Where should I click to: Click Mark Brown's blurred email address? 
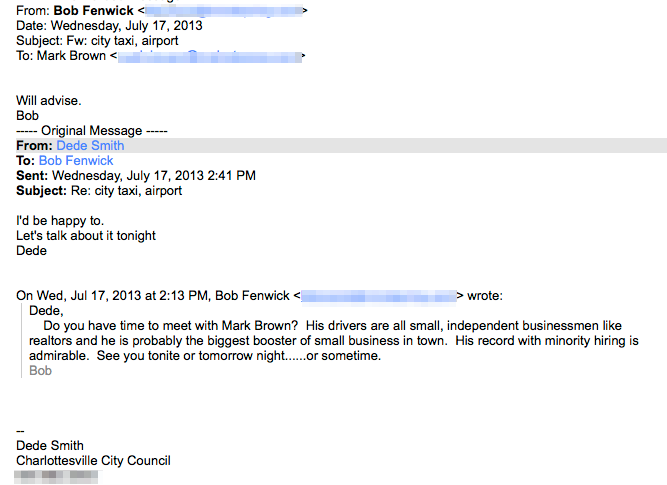[x=210, y=56]
